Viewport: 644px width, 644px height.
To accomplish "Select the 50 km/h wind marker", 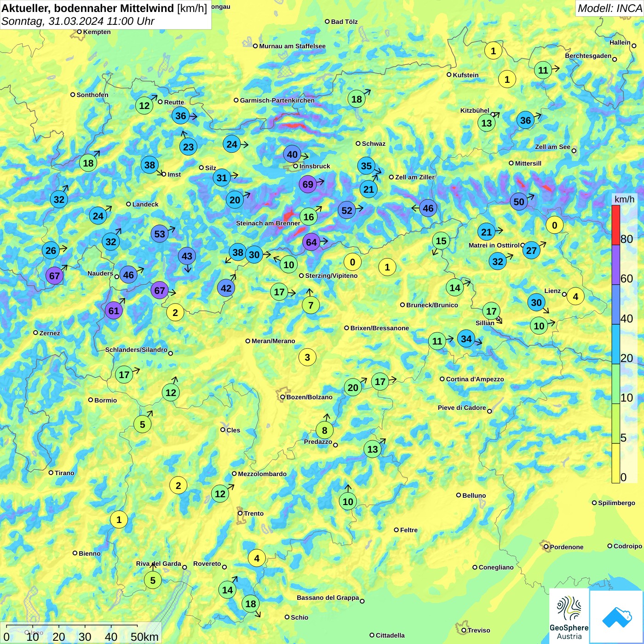I will click(519, 201).
